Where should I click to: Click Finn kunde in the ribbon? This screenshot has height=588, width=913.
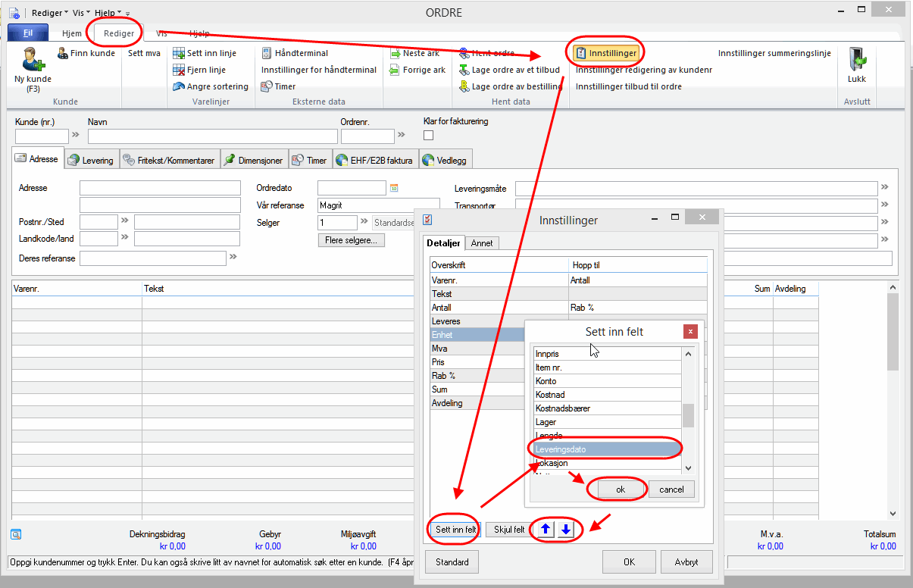(86, 53)
